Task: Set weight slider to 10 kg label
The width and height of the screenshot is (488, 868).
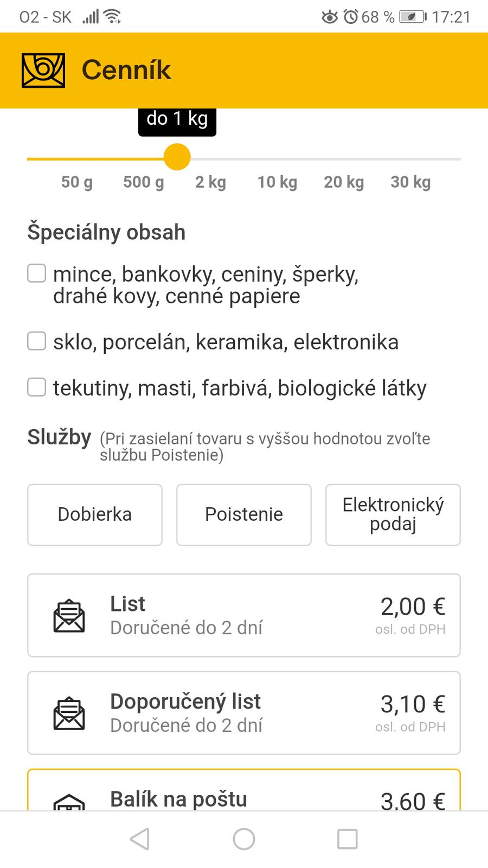Action: 277,182
